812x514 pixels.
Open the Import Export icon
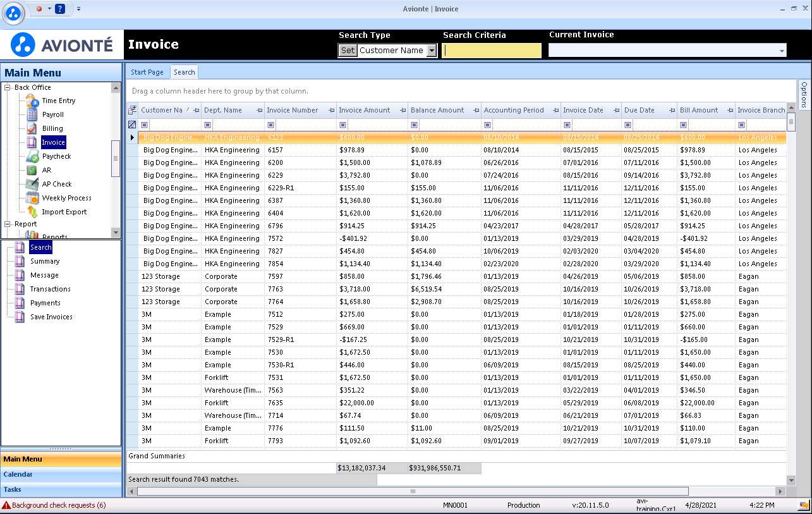click(x=32, y=212)
